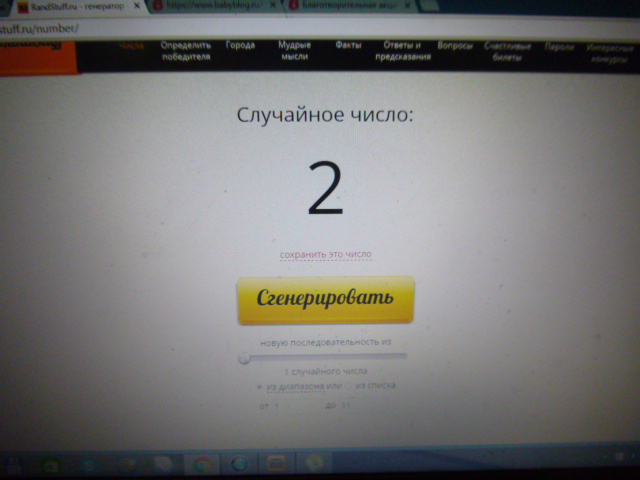Open the 'Вопросы' menu item
The image size is (640, 480).
coord(455,46)
